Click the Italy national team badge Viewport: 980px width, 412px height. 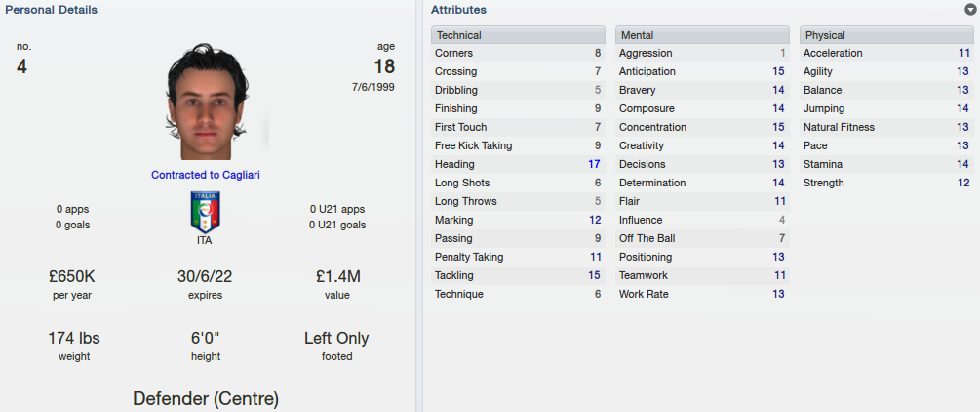(x=206, y=212)
